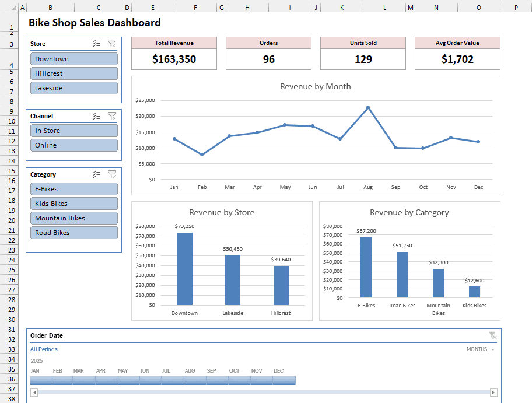Select APR on the Order Date timeline

pyautogui.click(x=106, y=381)
